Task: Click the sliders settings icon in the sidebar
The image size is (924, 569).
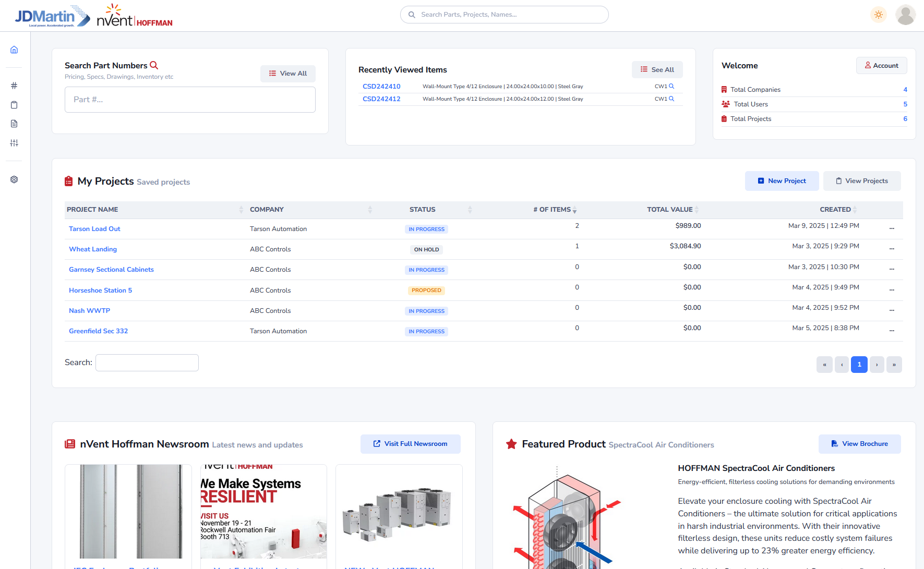Action: point(14,143)
